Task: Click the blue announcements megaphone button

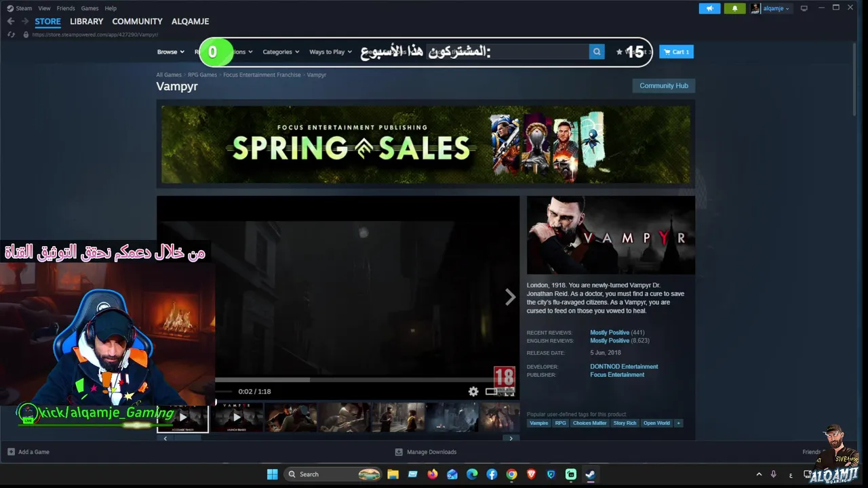Action: tap(709, 8)
